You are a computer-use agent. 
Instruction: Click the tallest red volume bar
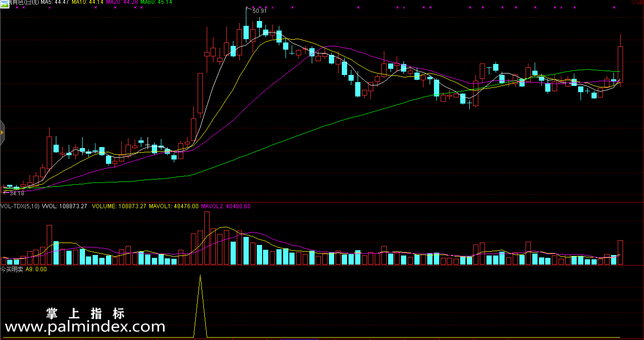tap(207, 238)
